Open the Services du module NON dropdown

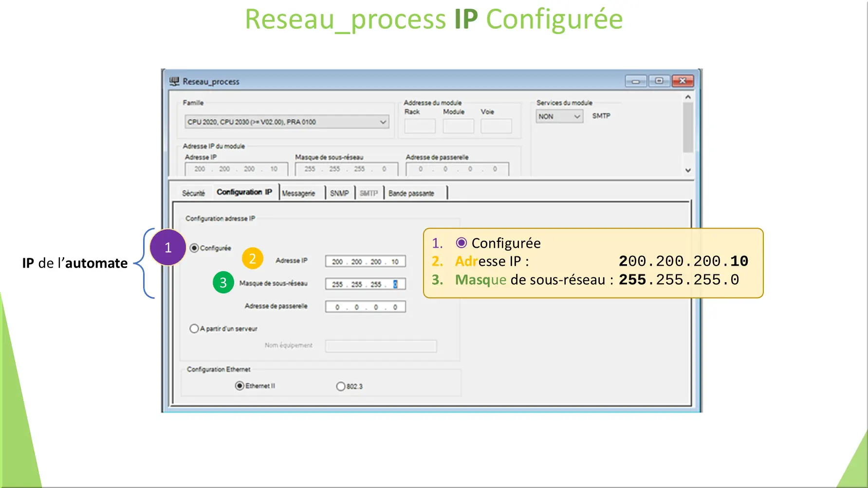tap(576, 116)
